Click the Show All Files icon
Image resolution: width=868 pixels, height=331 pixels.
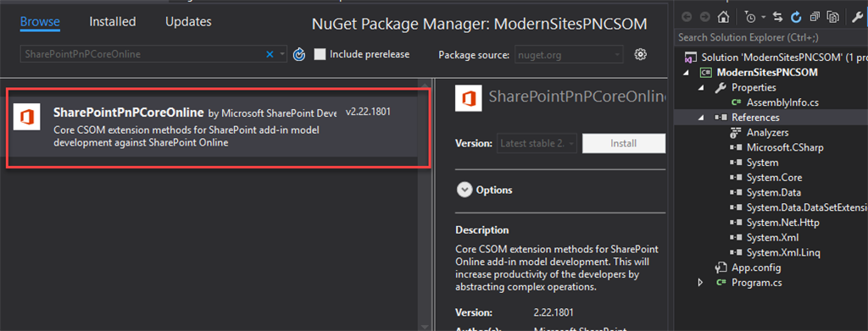(x=832, y=18)
